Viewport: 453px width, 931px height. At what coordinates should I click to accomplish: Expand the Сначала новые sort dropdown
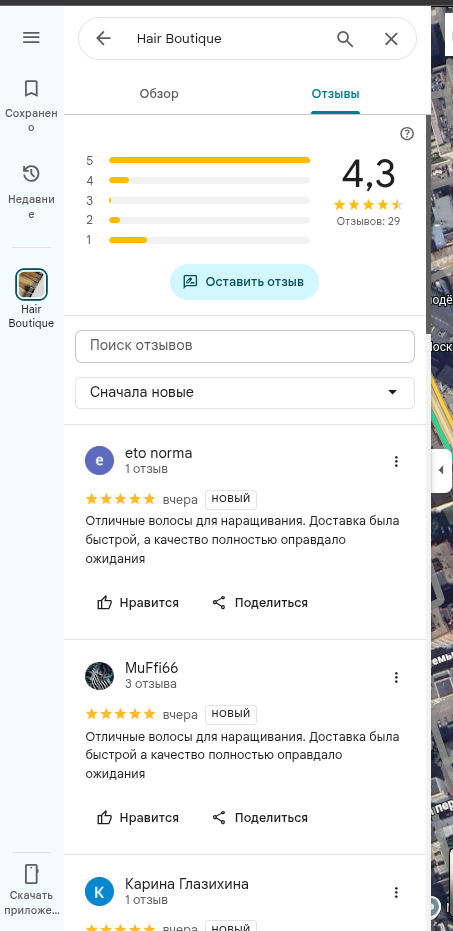tap(245, 392)
